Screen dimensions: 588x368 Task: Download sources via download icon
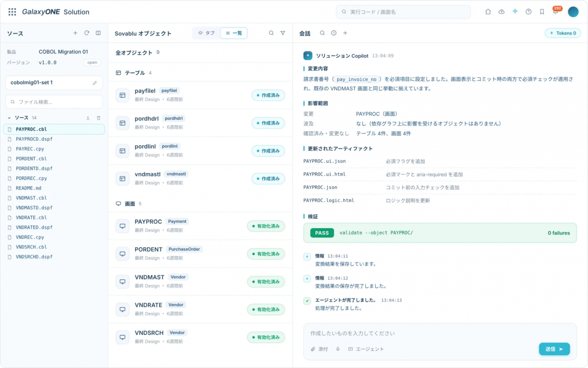coord(88,118)
